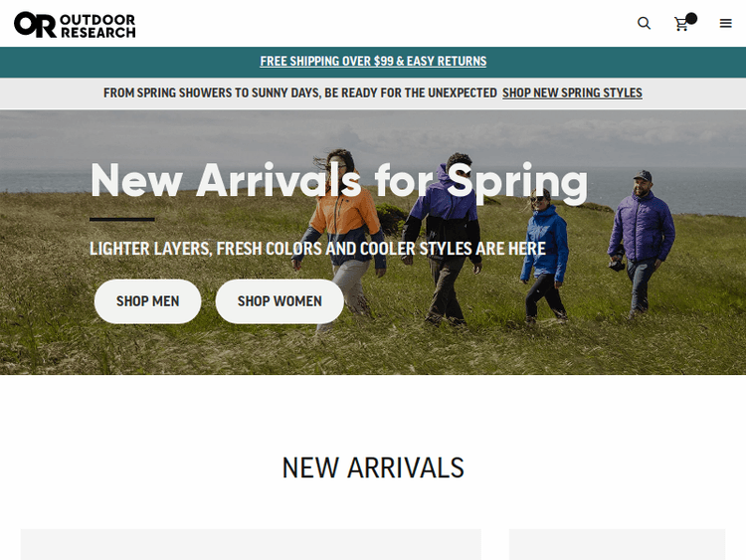
Task: Click the NEW ARRIVALS section heading
Action: point(373,467)
